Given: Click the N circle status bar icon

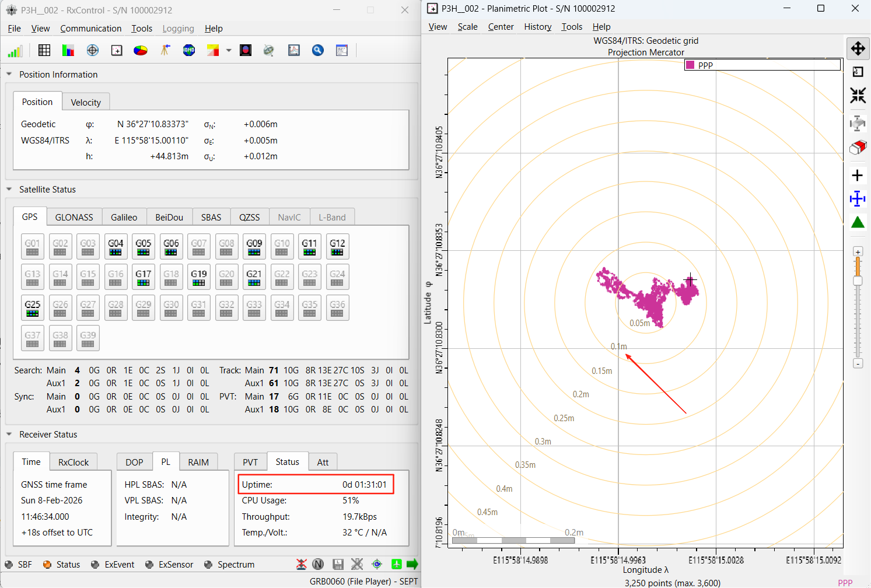Looking at the screenshot, I should (x=318, y=564).
